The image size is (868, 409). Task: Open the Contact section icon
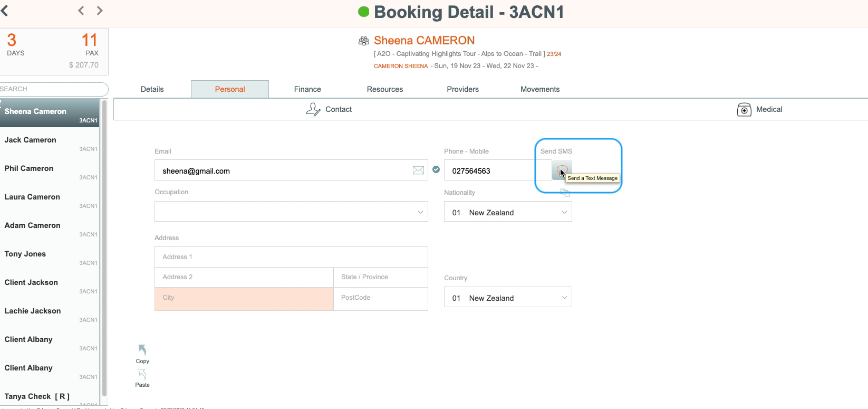[x=313, y=109]
